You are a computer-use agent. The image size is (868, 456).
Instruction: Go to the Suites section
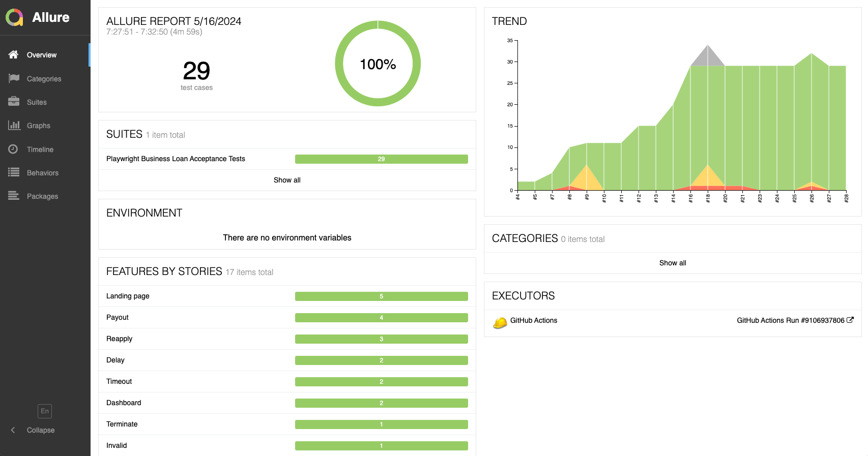tap(45, 102)
